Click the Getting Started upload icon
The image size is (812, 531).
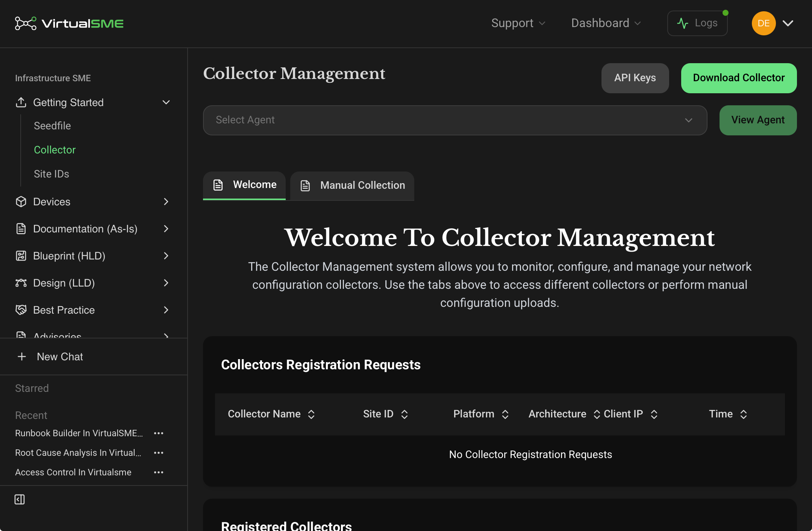[x=21, y=102]
